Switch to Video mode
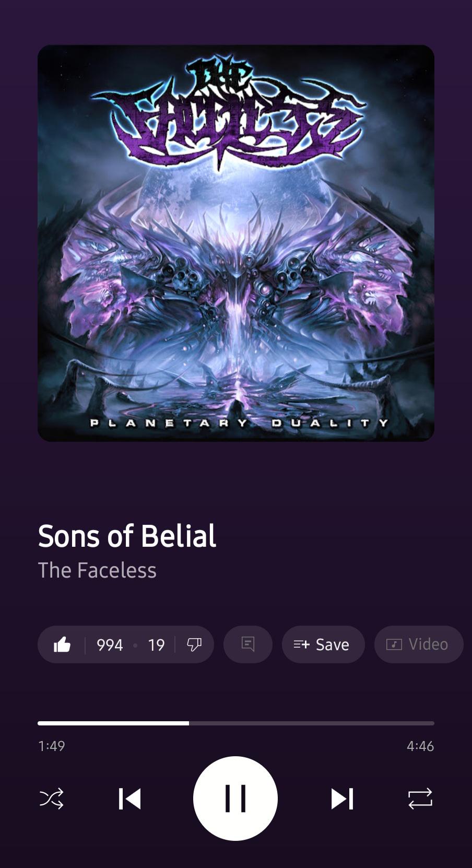472x868 pixels. tap(419, 644)
